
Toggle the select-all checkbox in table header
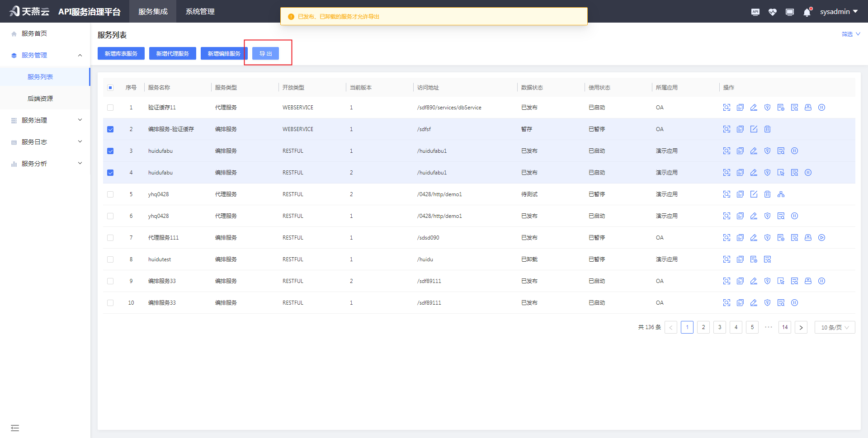pos(110,88)
